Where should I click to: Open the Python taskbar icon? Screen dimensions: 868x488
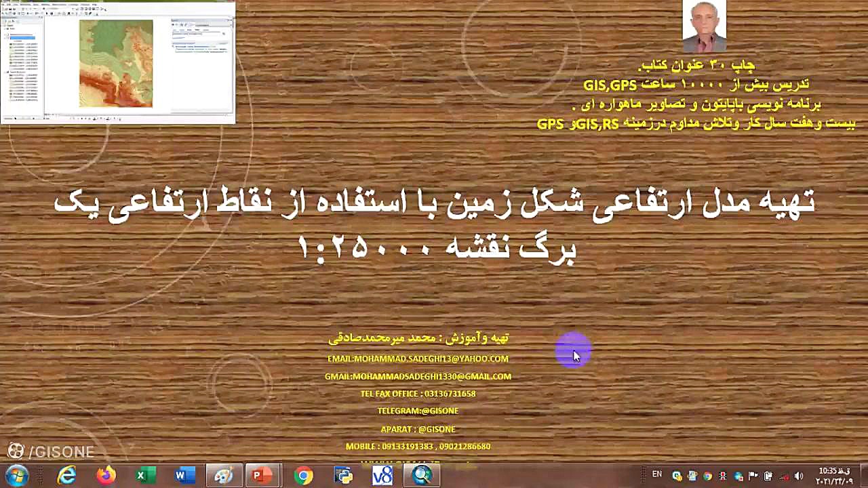tap(343, 476)
